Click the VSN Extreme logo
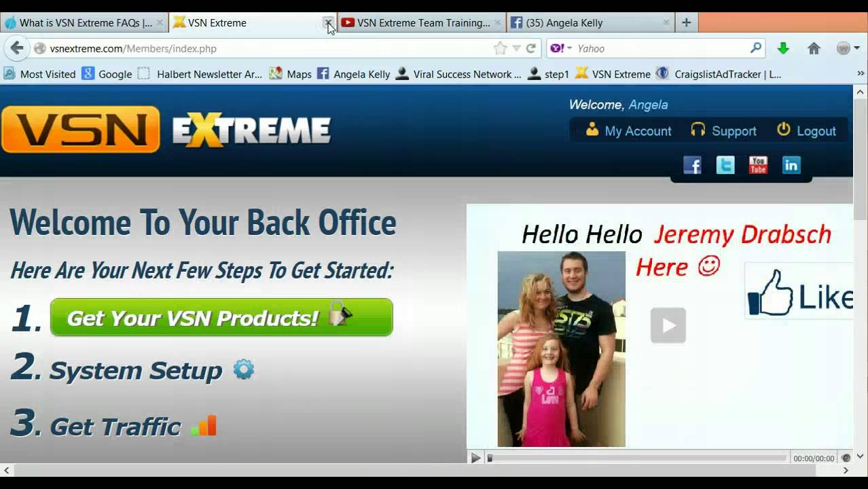The height and width of the screenshot is (489, 868). (166, 129)
